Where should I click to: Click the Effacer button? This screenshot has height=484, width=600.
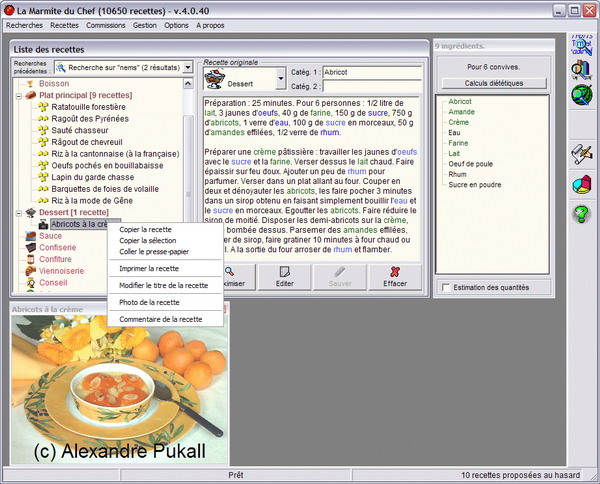395,277
